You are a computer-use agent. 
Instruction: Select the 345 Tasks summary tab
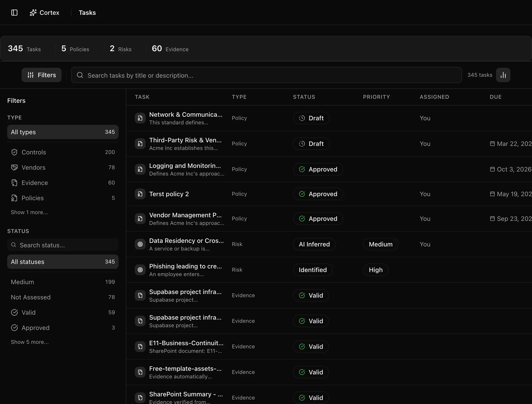tap(24, 48)
